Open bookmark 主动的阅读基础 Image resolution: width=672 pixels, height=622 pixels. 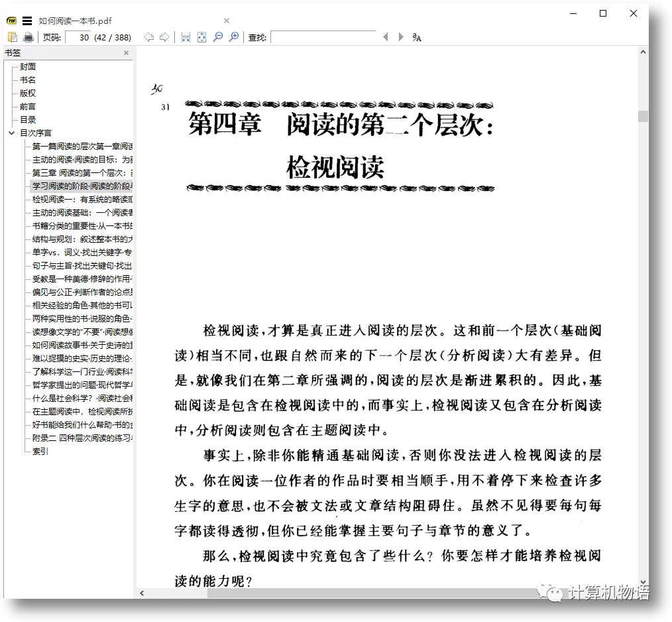coord(82,213)
